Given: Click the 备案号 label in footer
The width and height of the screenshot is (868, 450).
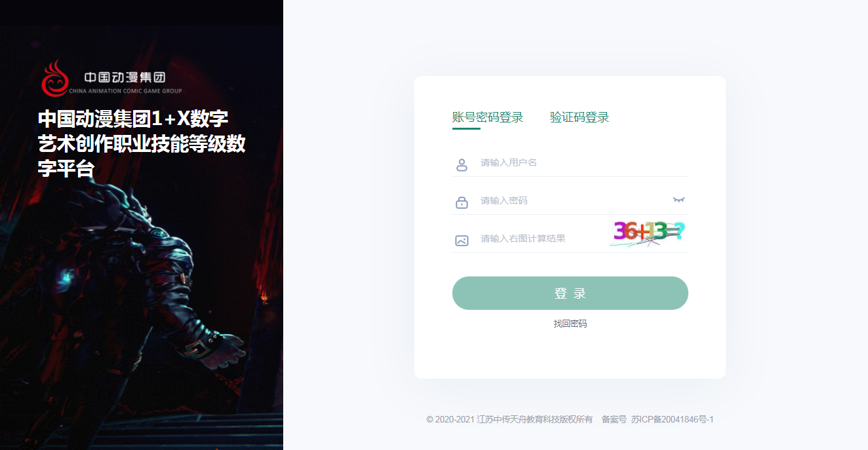Looking at the screenshot, I should (614, 419).
